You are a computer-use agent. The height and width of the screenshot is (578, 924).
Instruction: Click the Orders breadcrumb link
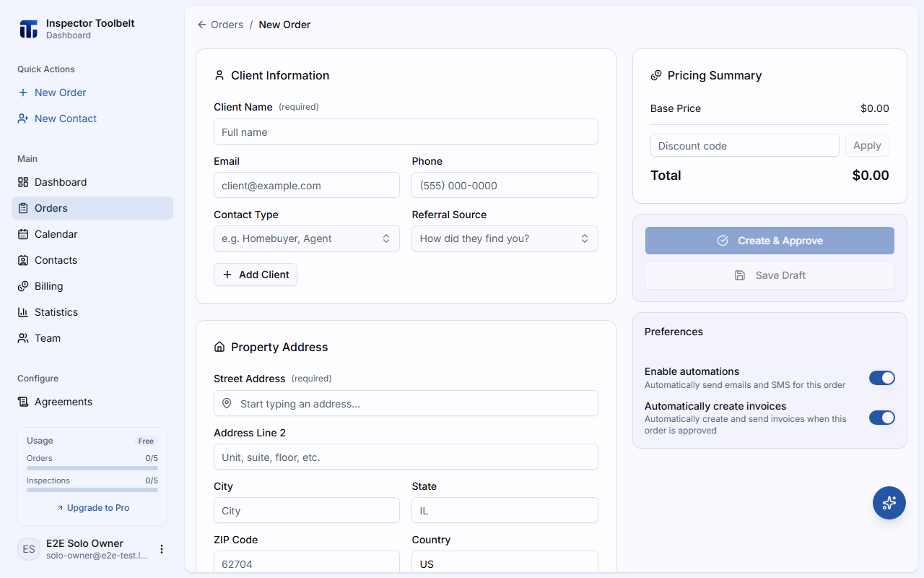227,25
